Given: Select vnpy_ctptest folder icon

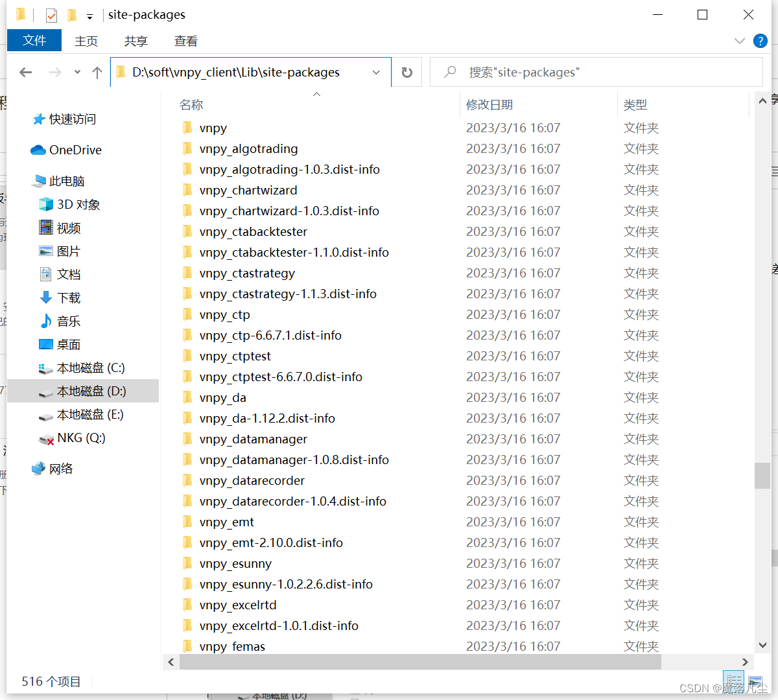Looking at the screenshot, I should click(187, 356).
